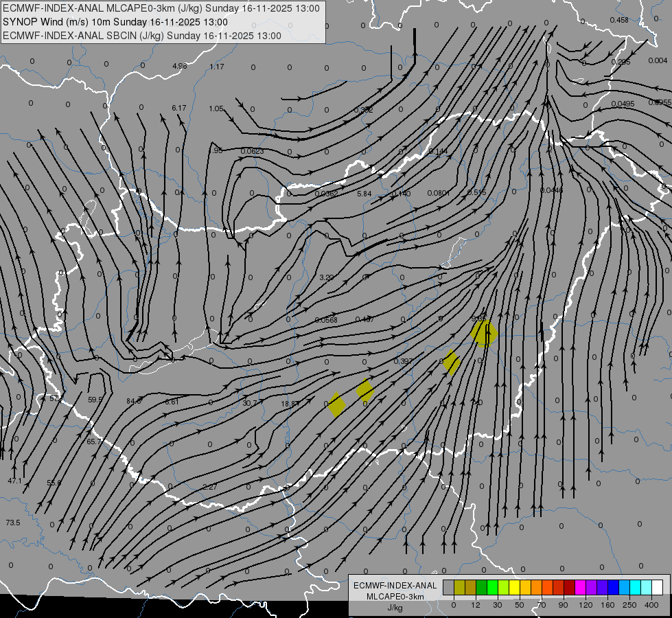Click the map value 4.96

[180, 66]
